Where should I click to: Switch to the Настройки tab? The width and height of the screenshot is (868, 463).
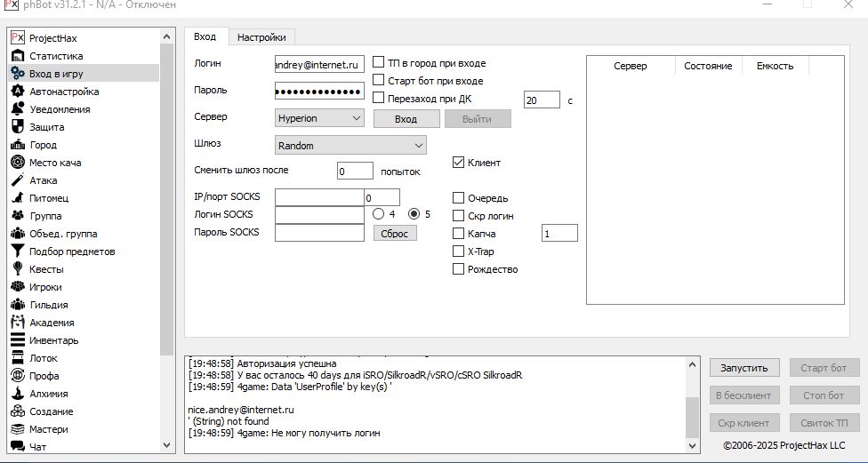pyautogui.click(x=261, y=37)
